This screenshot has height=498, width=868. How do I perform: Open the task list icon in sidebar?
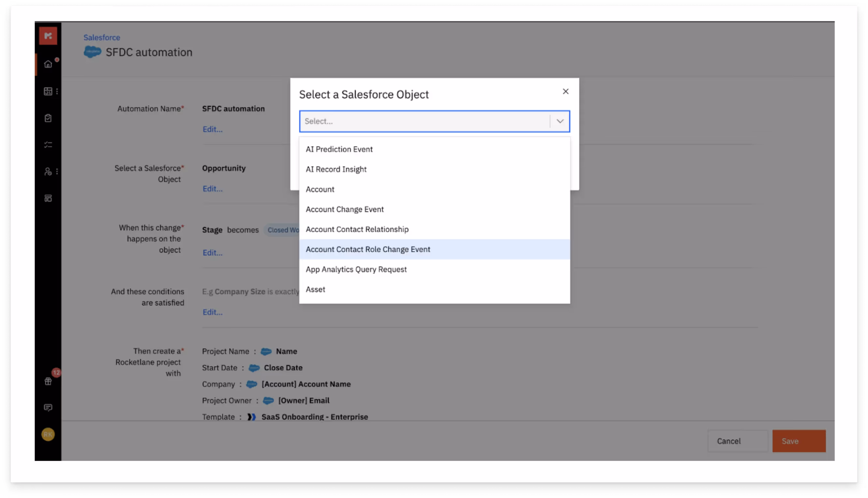tap(48, 145)
